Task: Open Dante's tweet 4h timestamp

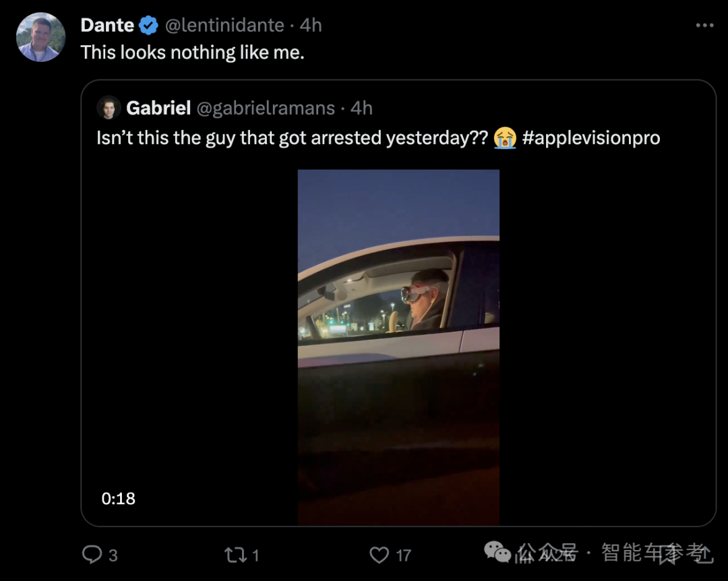Action: (311, 26)
